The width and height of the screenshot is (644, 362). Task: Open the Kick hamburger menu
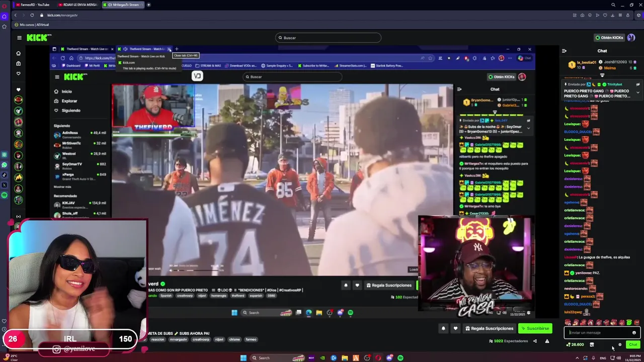(19, 38)
